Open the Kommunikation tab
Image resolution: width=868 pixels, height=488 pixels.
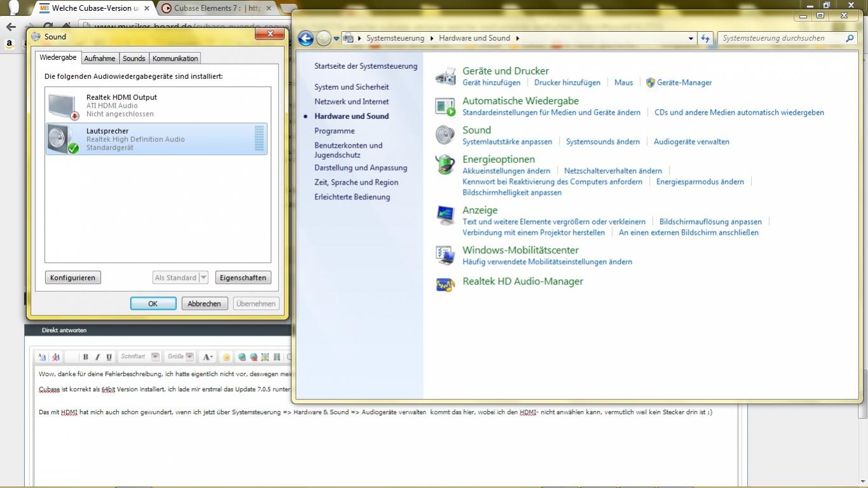(175, 59)
